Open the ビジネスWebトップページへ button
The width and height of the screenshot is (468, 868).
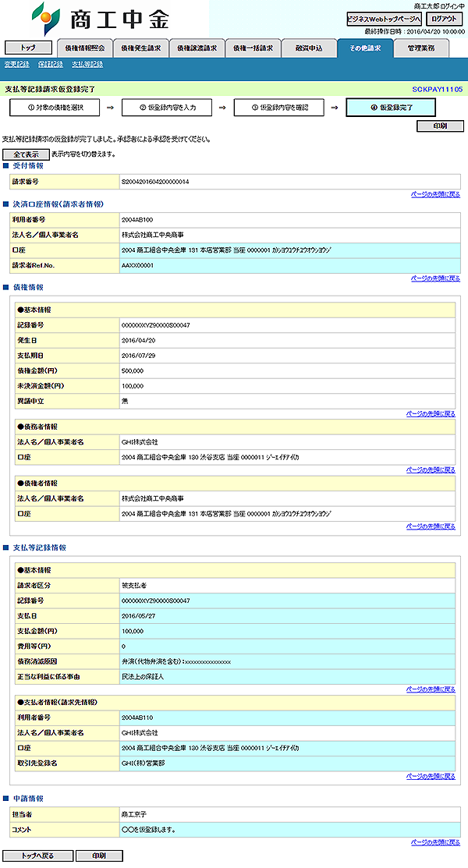[x=385, y=19]
